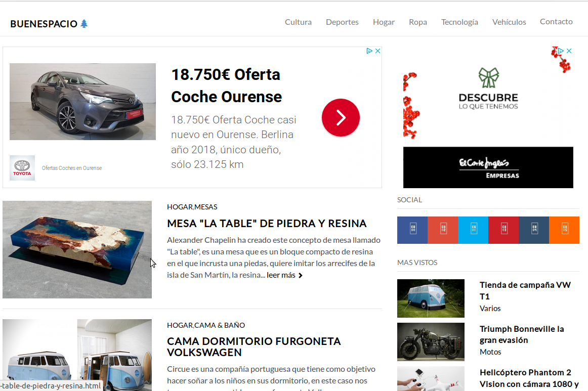Go to the Vehículos section
588x391 pixels.
coord(509,22)
